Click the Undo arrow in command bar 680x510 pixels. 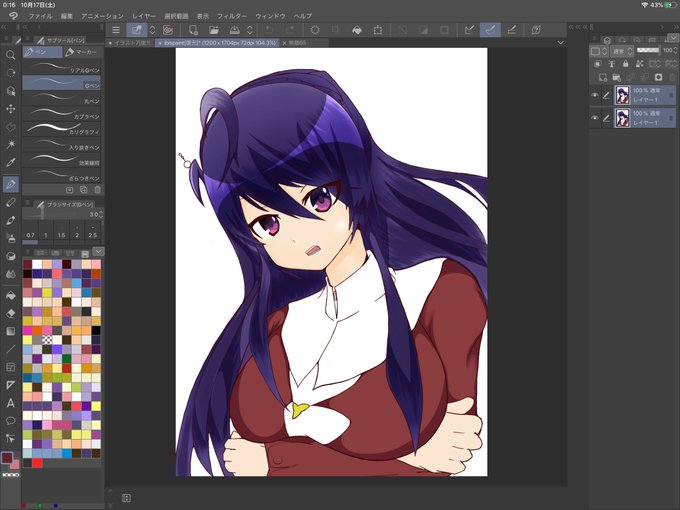pyautogui.click(x=269, y=30)
